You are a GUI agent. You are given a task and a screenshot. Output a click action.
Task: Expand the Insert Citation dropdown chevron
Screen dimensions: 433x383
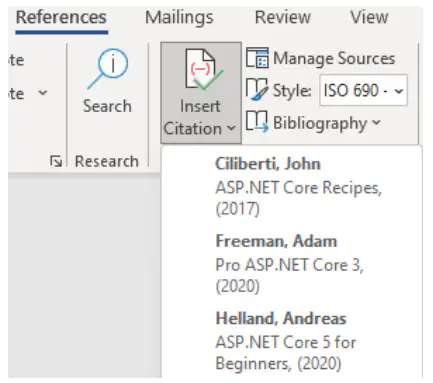click(231, 128)
